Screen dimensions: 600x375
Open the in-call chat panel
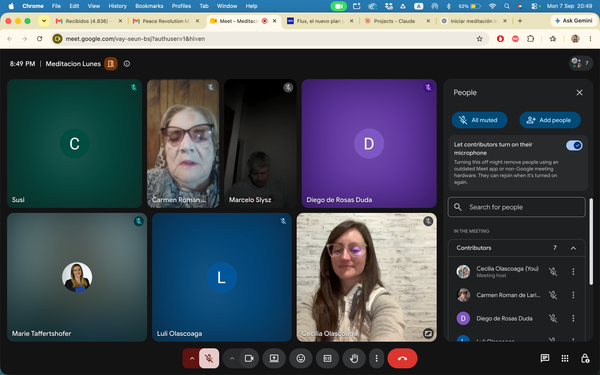pyautogui.click(x=545, y=358)
